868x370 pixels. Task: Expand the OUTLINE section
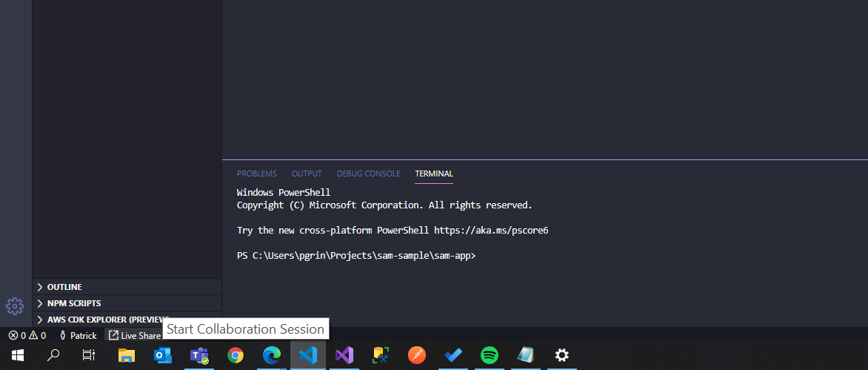point(127,287)
